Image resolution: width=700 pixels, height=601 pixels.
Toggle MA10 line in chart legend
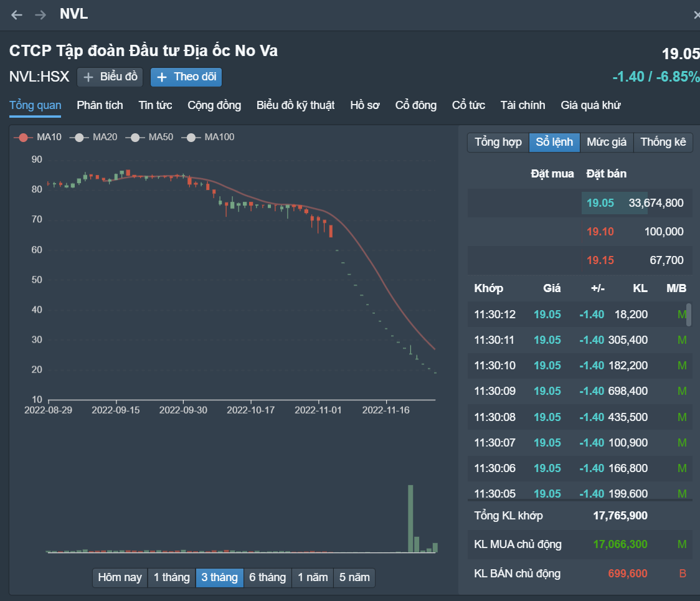tap(38, 137)
